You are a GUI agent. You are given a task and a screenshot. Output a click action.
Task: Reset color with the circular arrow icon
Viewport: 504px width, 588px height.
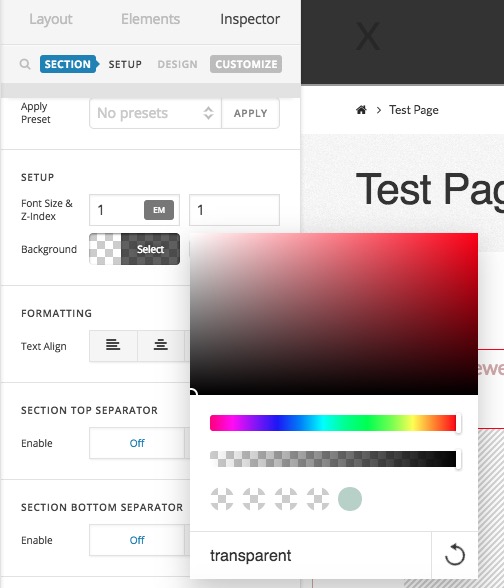[454, 555]
